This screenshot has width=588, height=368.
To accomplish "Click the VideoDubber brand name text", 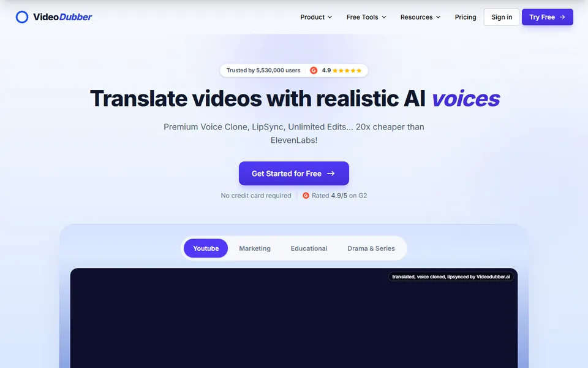I will coord(62,17).
